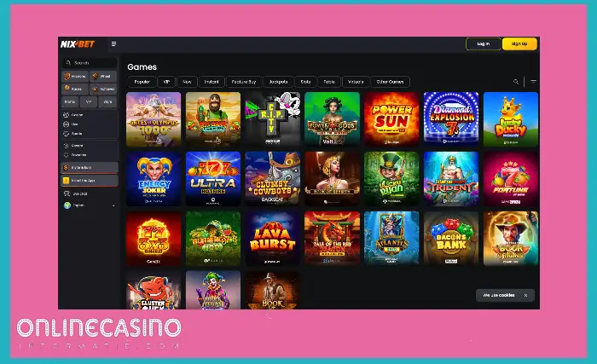Expand the English language selector
This screenshot has width=597, height=364.
[90, 205]
